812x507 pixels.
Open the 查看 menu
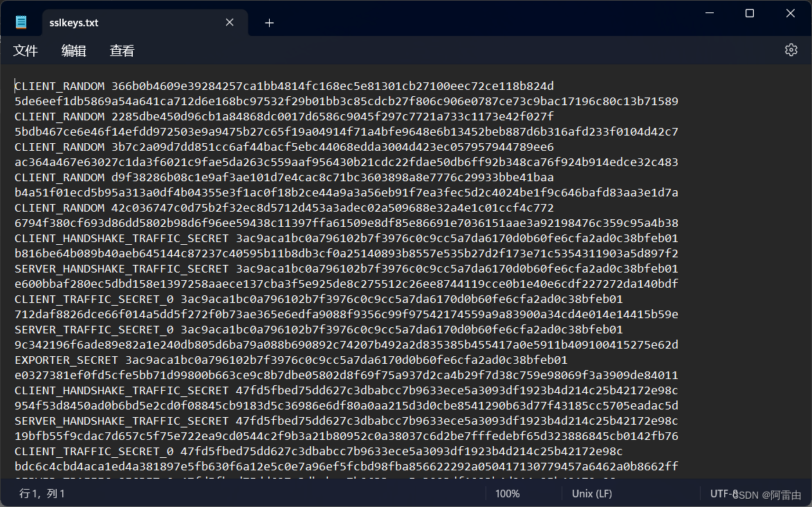pos(122,50)
